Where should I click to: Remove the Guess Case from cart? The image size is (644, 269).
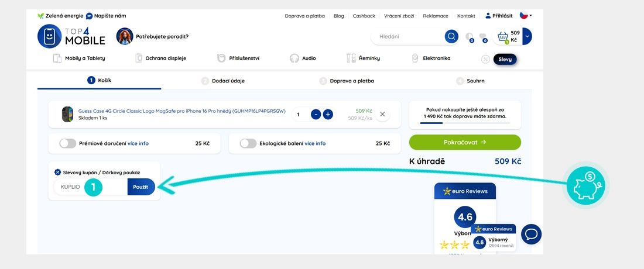point(382,114)
